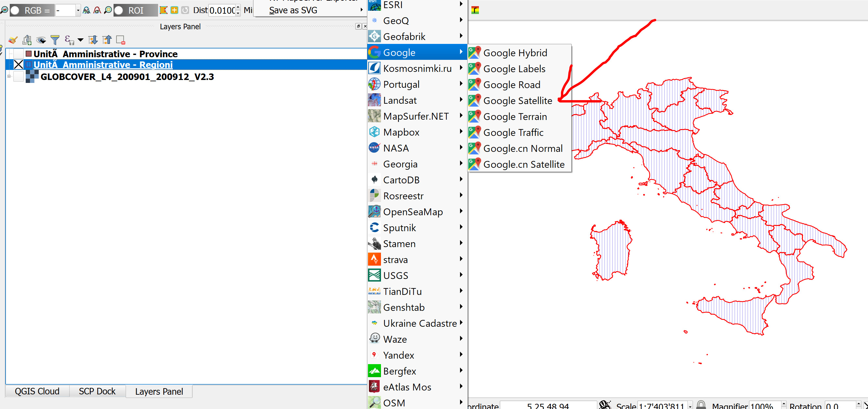The height and width of the screenshot is (409, 868).
Task: Click the cumulative count stretch icon
Action: (x=87, y=10)
